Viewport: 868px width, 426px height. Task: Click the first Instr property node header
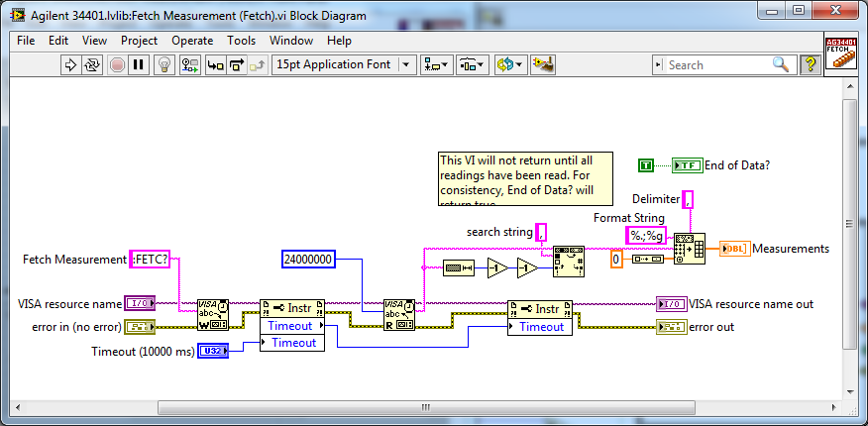292,308
